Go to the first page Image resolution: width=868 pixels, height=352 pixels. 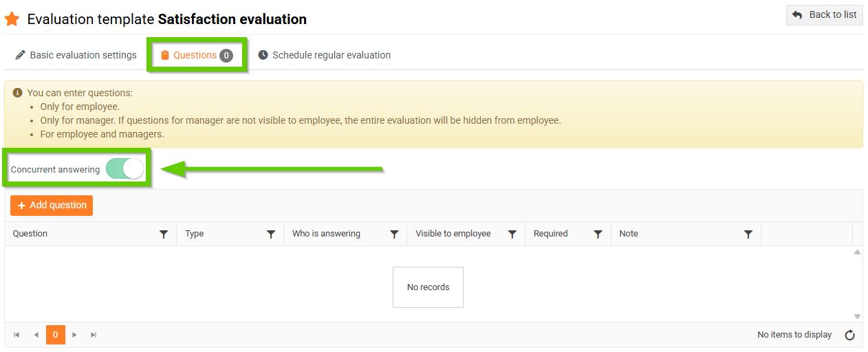(x=17, y=335)
